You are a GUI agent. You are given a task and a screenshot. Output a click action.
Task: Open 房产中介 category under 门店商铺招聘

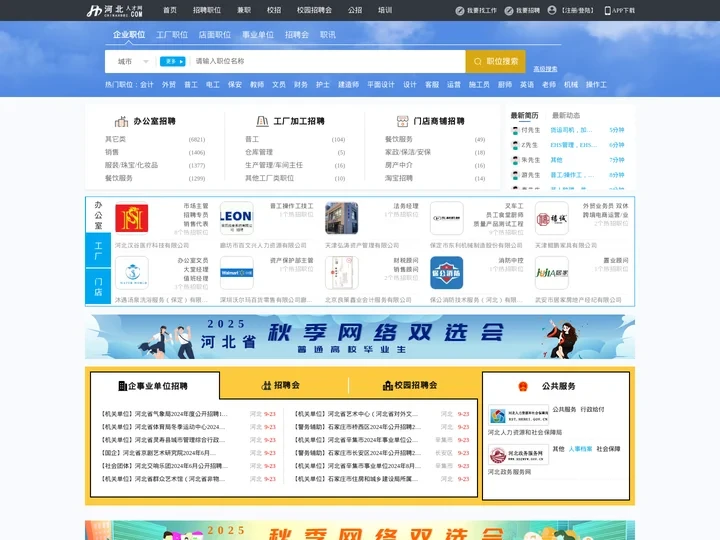click(x=399, y=165)
